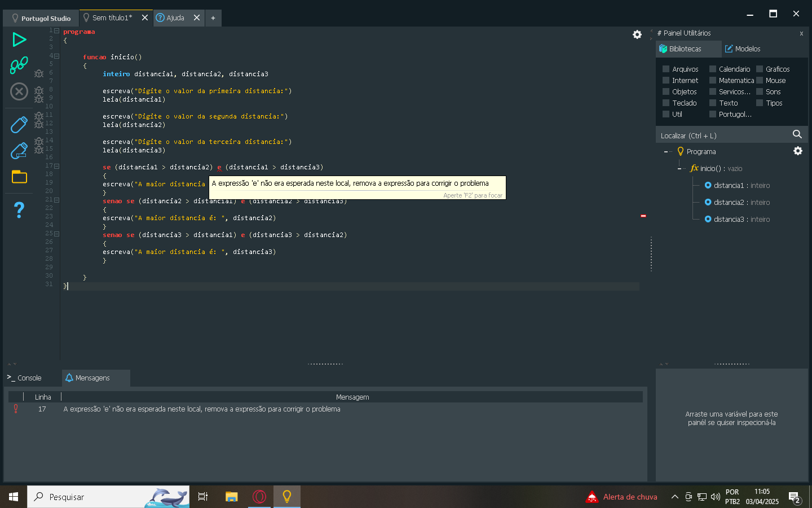The width and height of the screenshot is (812, 508).
Task: Open the Console tab
Action: 24,378
